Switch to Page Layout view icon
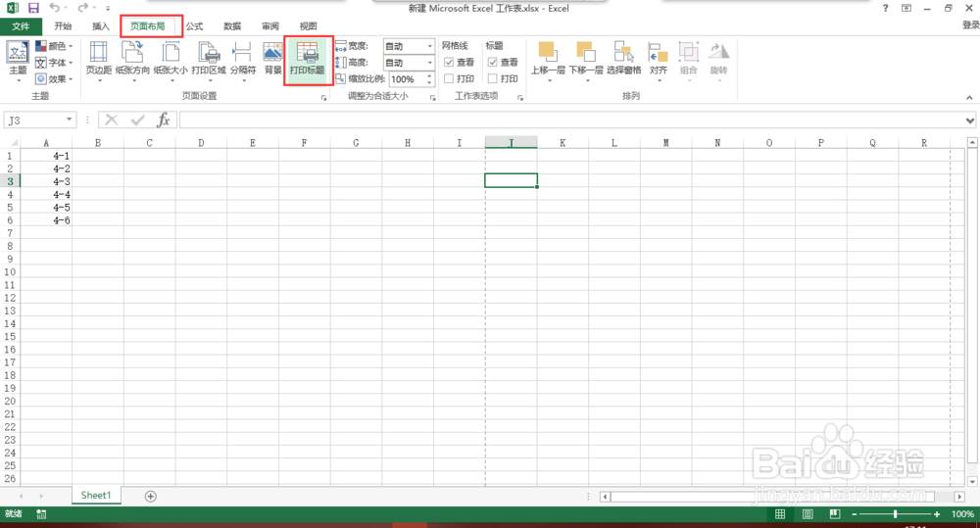 (808, 514)
